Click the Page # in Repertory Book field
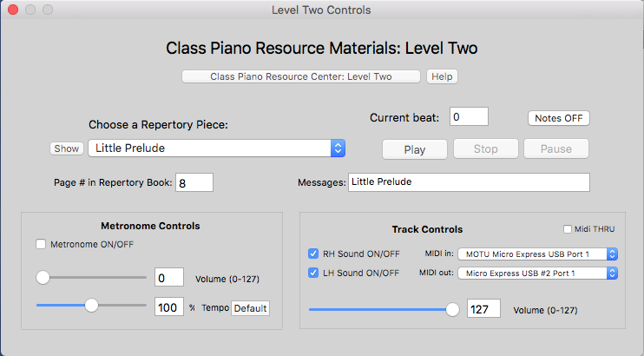Image resolution: width=644 pixels, height=356 pixels. coord(194,182)
